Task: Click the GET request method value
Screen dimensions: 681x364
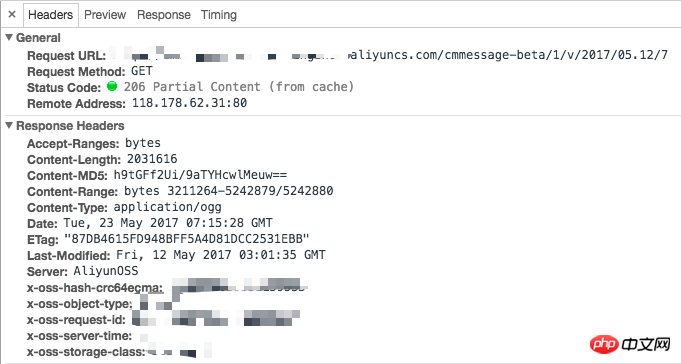Action: (x=142, y=71)
